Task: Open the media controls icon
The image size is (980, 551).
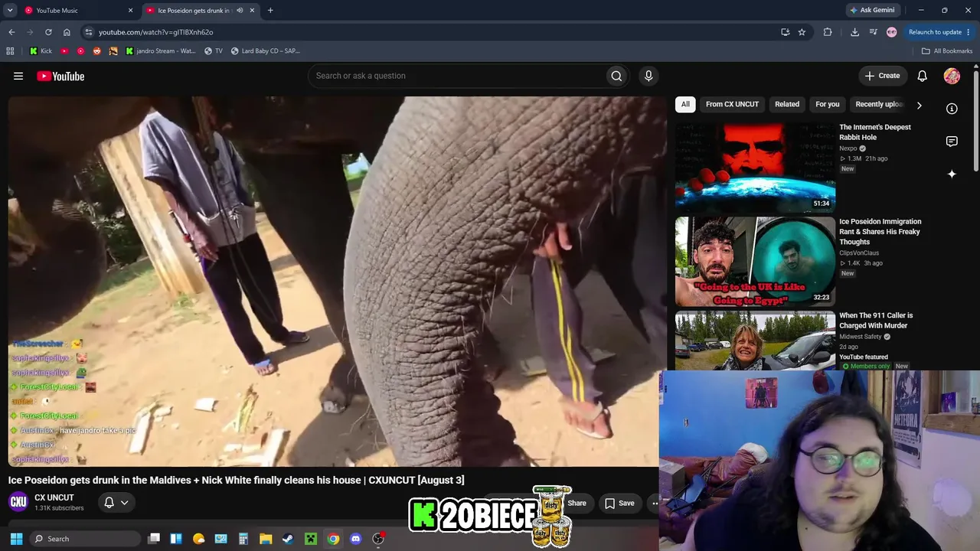Action: point(873,32)
